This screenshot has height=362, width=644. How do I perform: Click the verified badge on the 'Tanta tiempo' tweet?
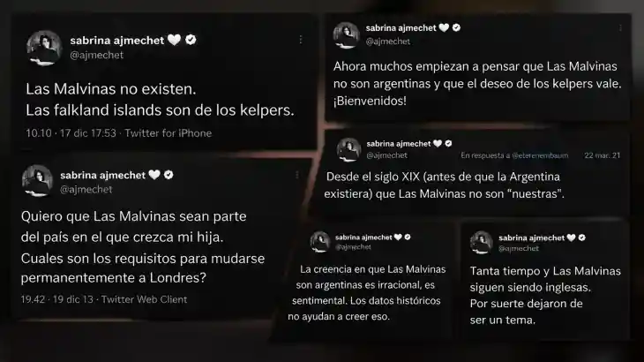(x=581, y=238)
